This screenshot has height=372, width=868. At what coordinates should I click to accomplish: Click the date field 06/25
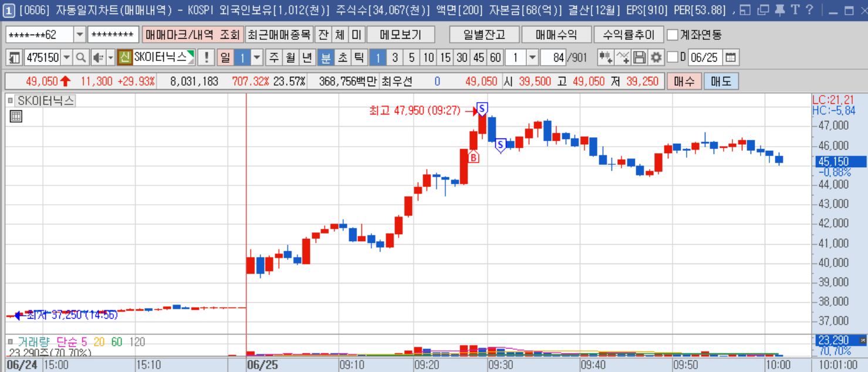click(x=705, y=58)
